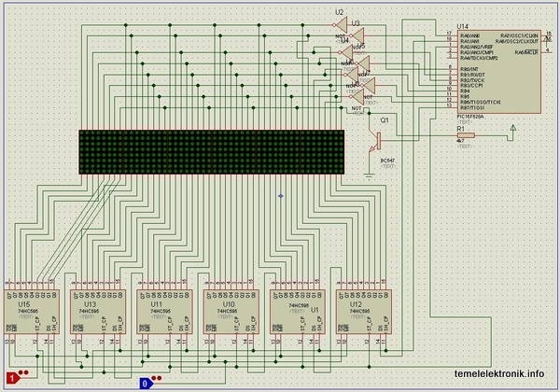Viewport: 560px width, 392px height.
Task: Select the U15 74HC595 shift register
Action: [x=32, y=312]
